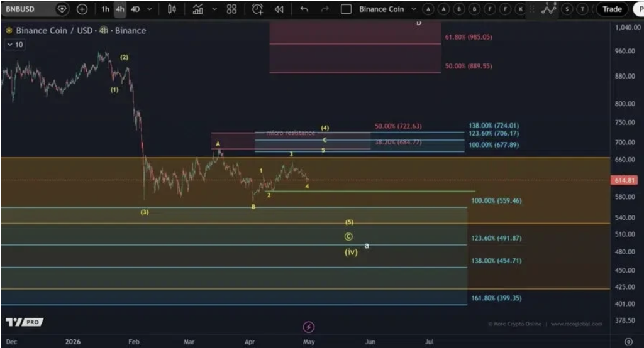The width and height of the screenshot is (644, 348).
Task: Open the Indicator templates grid icon
Action: tap(231, 9)
